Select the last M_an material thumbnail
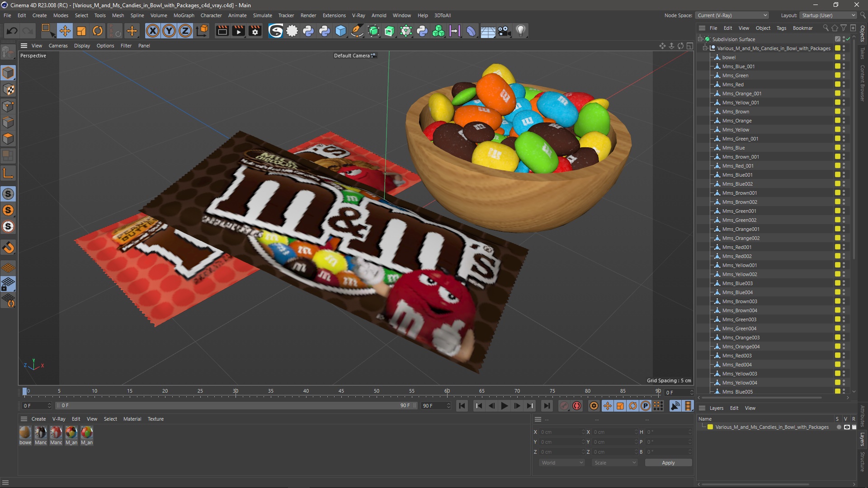868x488 pixels. tap(87, 432)
